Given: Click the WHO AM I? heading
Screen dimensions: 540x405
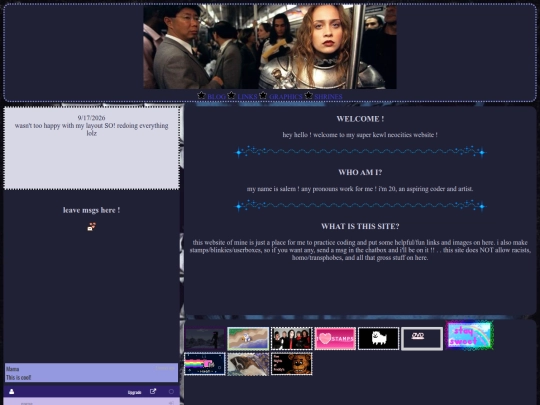Looking at the screenshot, I should pos(360,173).
